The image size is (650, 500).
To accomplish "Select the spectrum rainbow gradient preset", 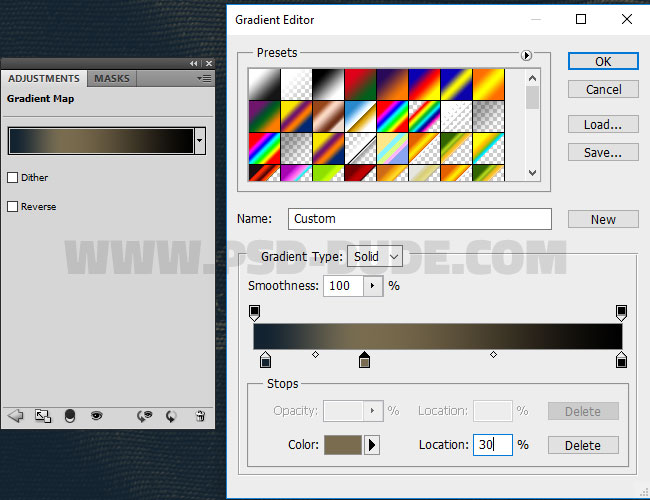I will [393, 117].
